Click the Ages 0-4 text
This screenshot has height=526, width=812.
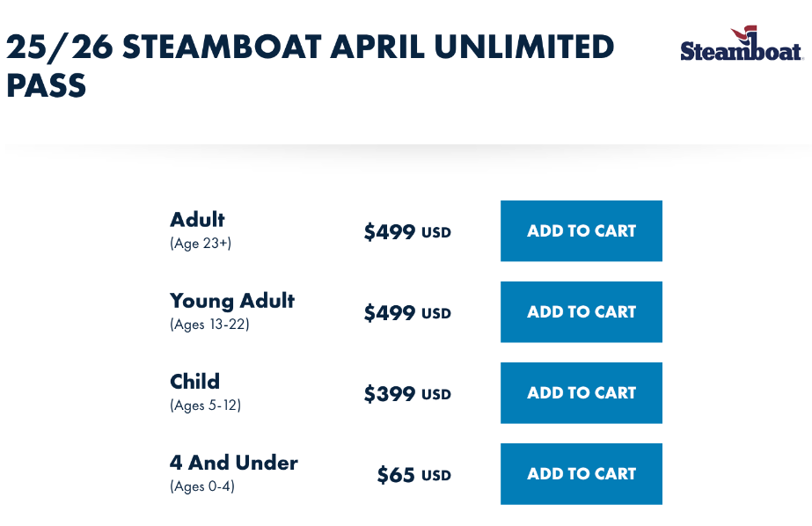(202, 486)
